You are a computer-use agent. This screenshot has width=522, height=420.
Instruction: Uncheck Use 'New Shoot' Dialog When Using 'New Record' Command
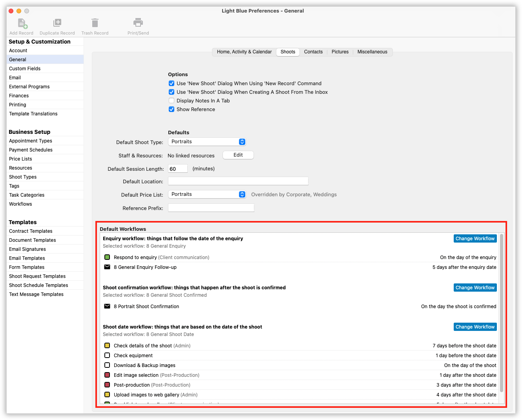172,83
